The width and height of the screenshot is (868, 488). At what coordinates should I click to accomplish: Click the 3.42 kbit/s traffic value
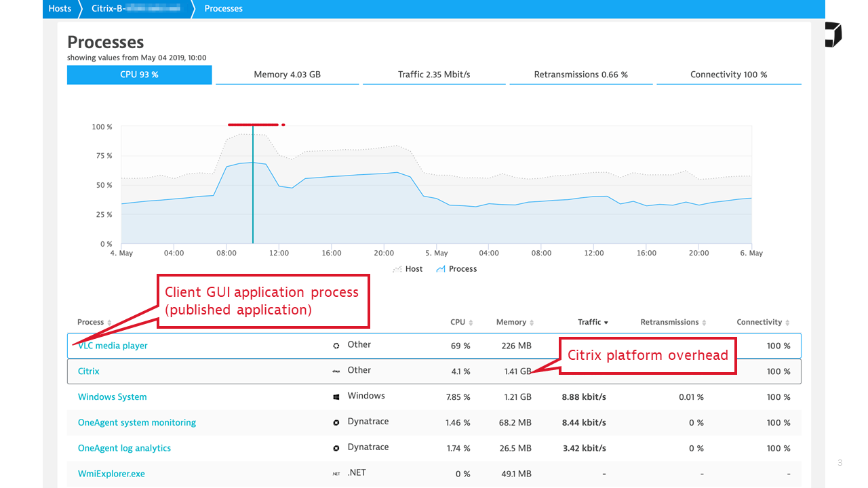click(x=584, y=449)
